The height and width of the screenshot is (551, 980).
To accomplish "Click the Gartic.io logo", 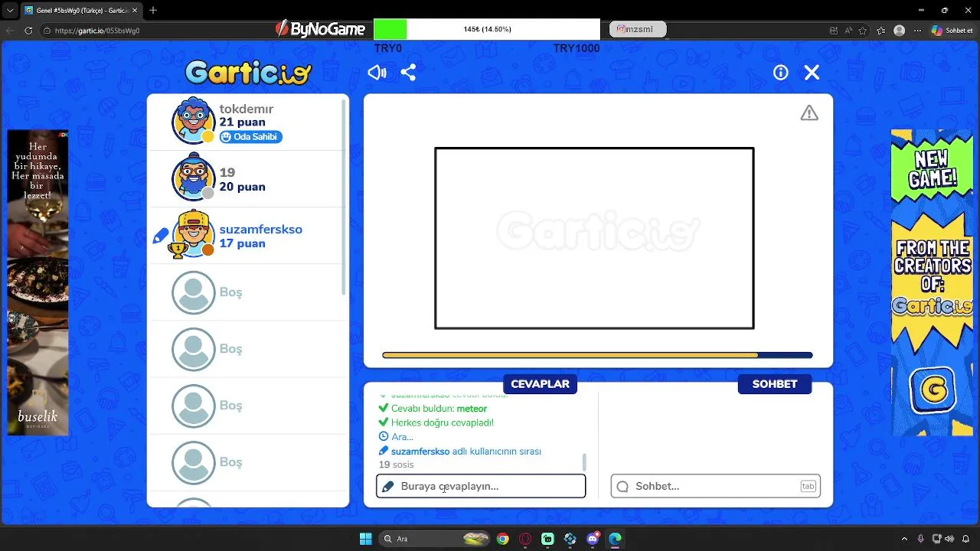I will 249,73.
